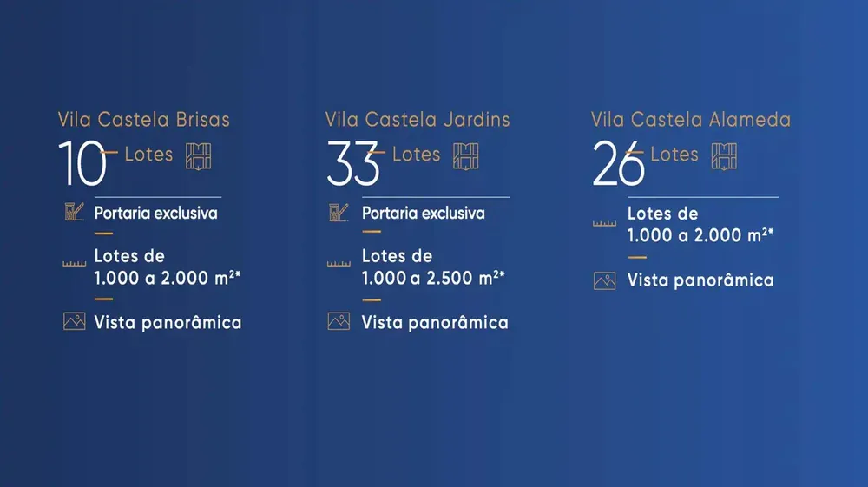The width and height of the screenshot is (868, 487).
Task: Click the ruler icon under Vila Castela Jardins
Action: (339, 264)
